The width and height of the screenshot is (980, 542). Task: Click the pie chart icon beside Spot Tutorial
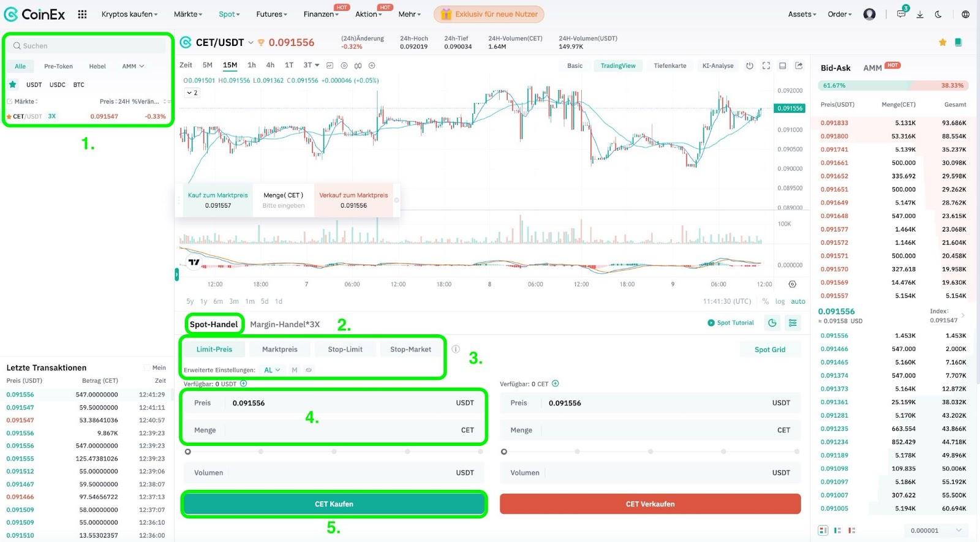point(772,323)
